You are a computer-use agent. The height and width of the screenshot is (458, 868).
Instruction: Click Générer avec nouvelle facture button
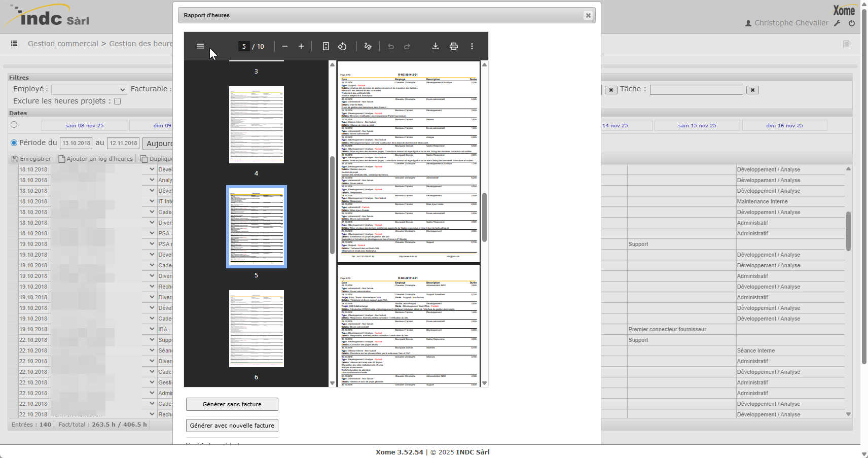point(232,426)
